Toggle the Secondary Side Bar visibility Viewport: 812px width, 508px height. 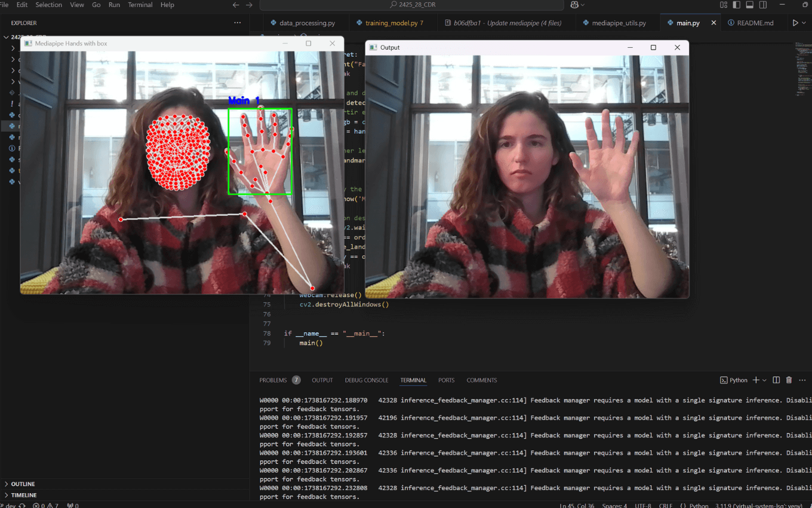pyautogui.click(x=763, y=5)
